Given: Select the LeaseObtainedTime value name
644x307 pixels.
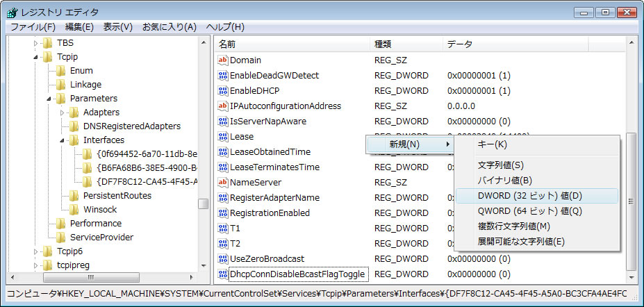Looking at the screenshot, I should [270, 152].
